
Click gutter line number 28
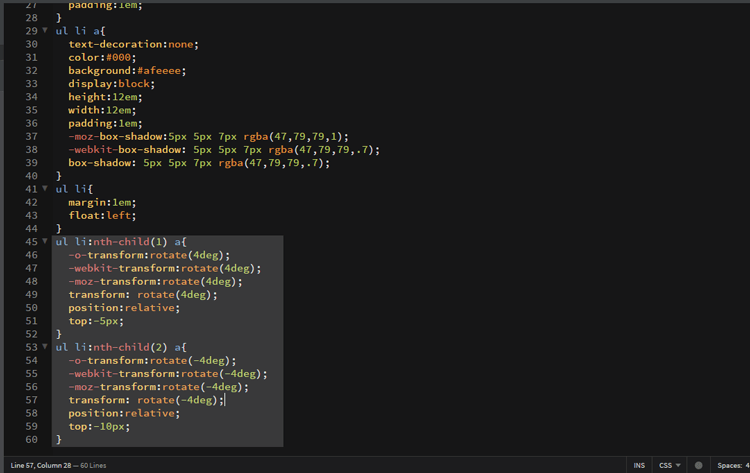32,18
